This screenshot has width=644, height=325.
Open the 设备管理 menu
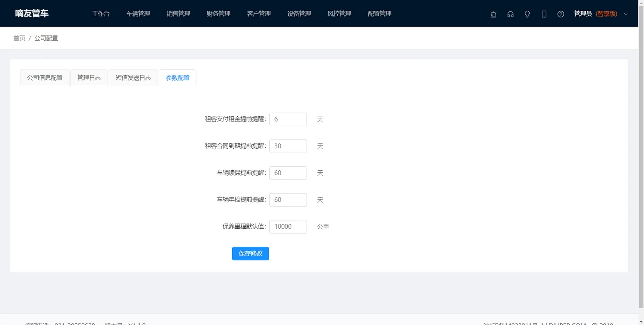point(299,14)
